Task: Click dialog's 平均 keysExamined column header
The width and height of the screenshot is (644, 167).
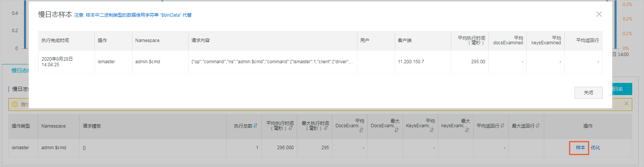Action: click(546, 41)
